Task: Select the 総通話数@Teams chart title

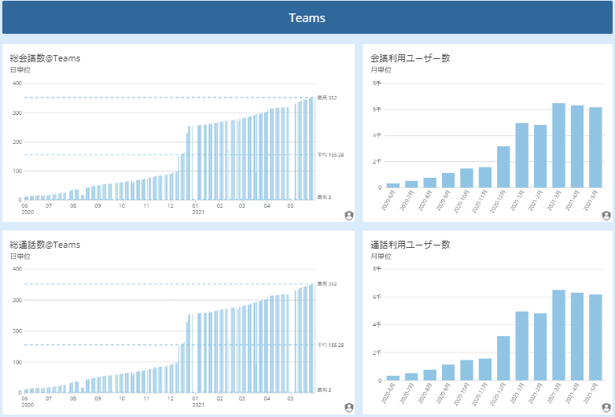Action: [x=44, y=245]
